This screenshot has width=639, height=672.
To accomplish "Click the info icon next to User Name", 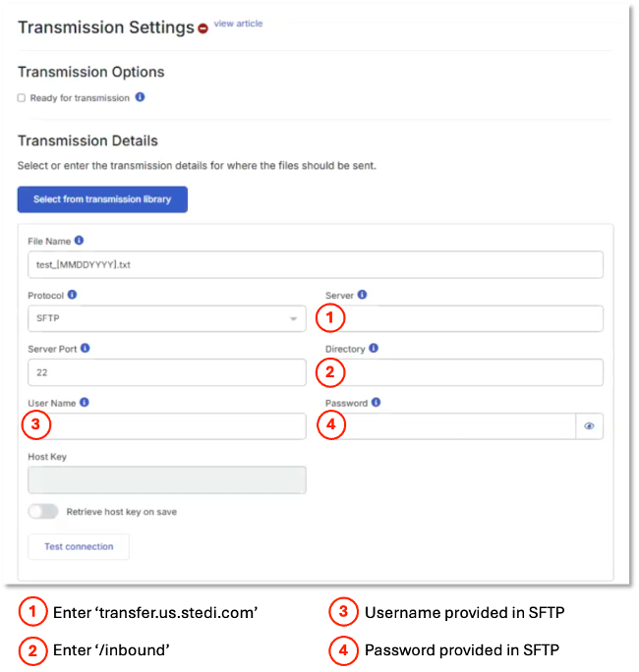I will pos(85,403).
